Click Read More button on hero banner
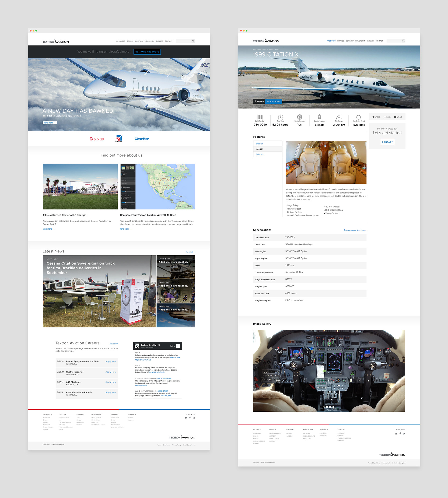448x498 pixels. [50, 123]
